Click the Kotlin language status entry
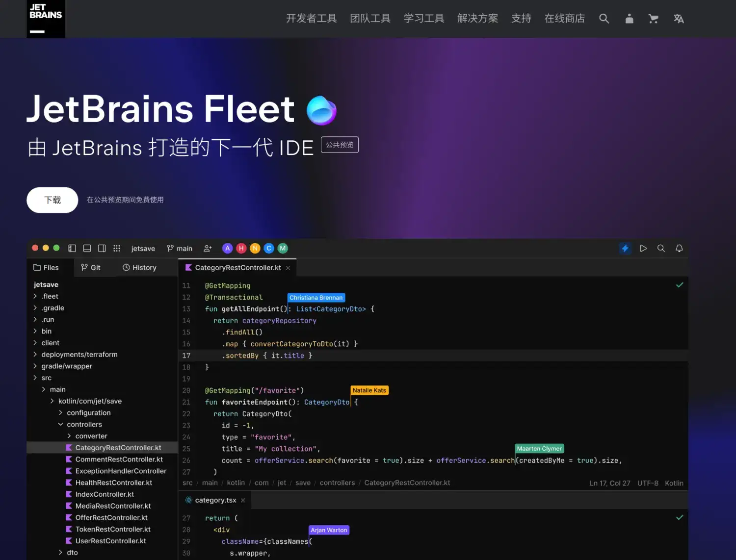This screenshot has height=560, width=736. [674, 483]
